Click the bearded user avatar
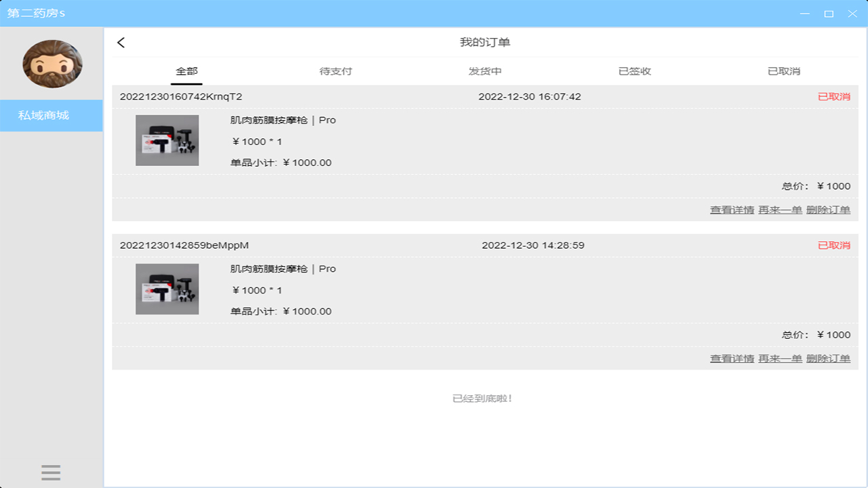The height and width of the screenshot is (488, 868). click(x=52, y=64)
